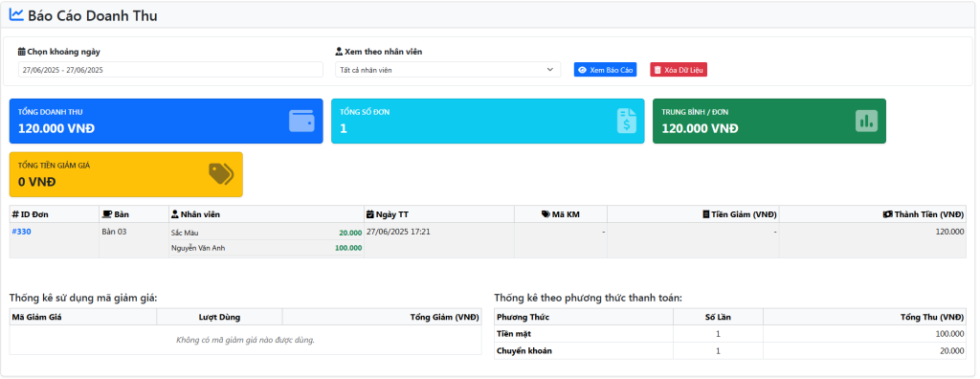Click the wallet icon on Tổng Doanh Thu card
This screenshot has height=379, width=980.
click(x=301, y=121)
